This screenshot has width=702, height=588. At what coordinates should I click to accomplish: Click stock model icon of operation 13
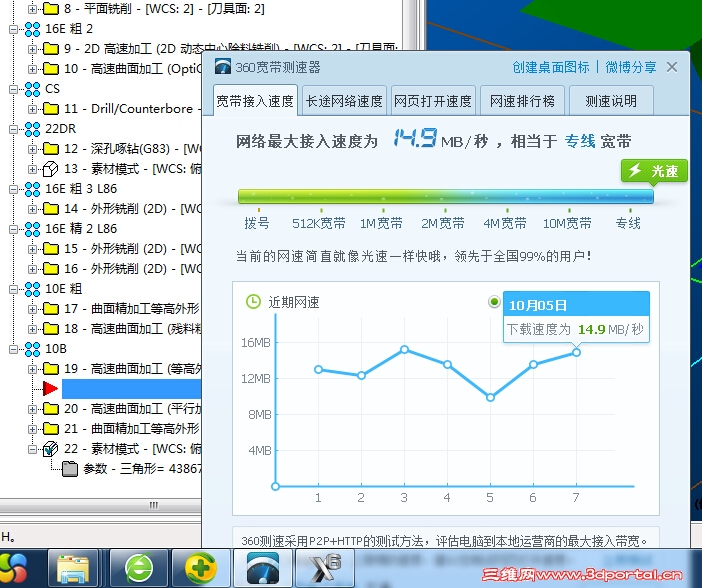tap(51, 169)
